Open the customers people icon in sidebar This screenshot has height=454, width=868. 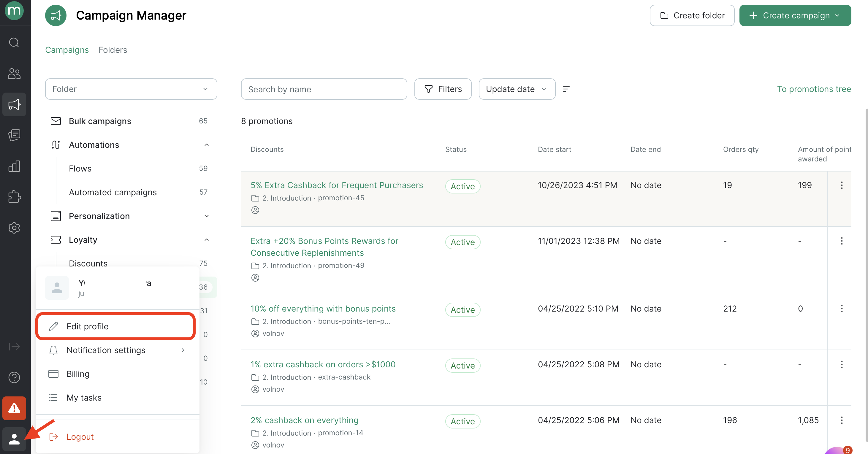(x=14, y=73)
